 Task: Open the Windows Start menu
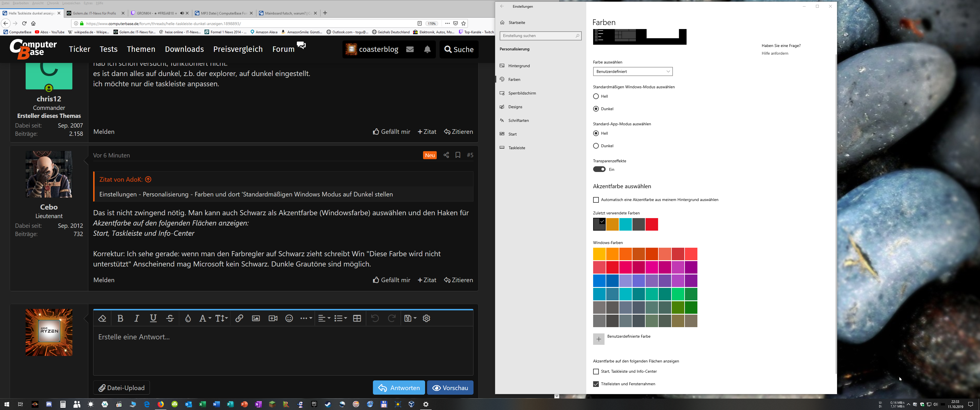point(7,404)
